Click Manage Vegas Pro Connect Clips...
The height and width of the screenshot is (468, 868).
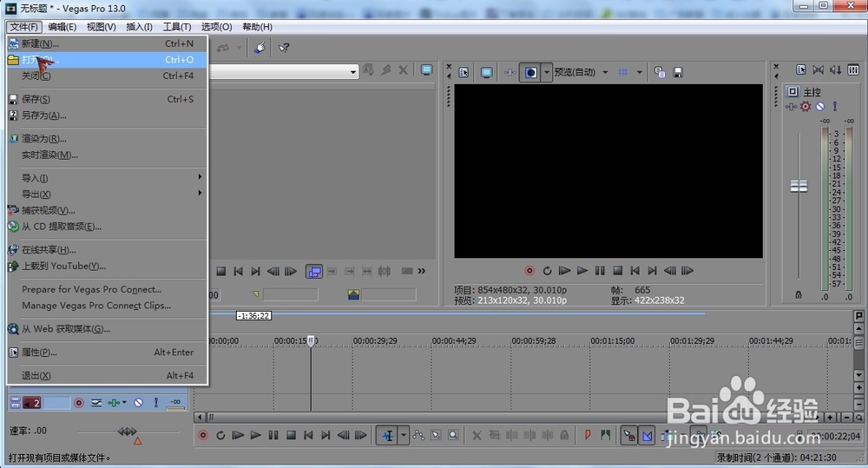(108, 305)
